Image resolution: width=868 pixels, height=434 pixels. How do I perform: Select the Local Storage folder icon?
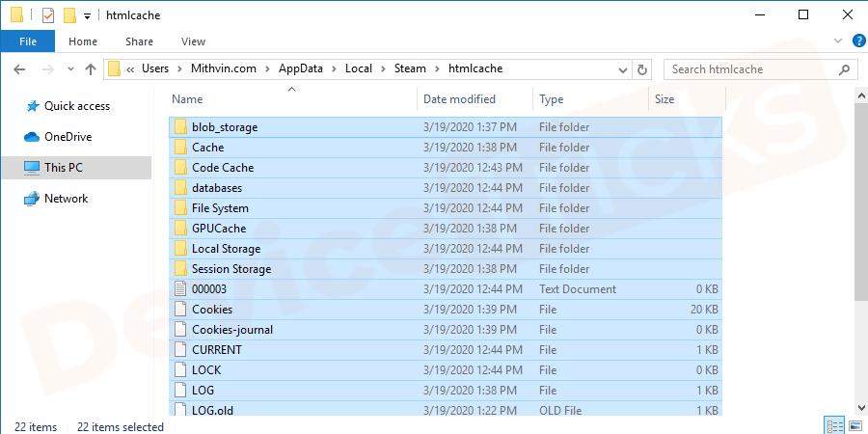coord(180,249)
